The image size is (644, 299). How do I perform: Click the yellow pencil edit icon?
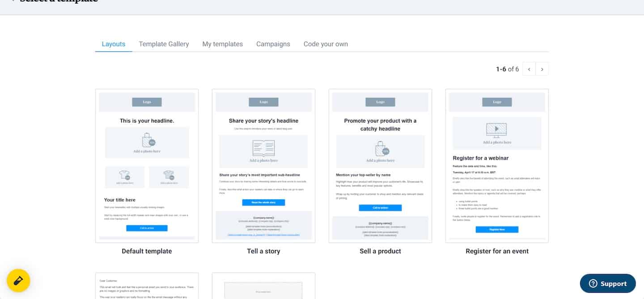[18, 281]
